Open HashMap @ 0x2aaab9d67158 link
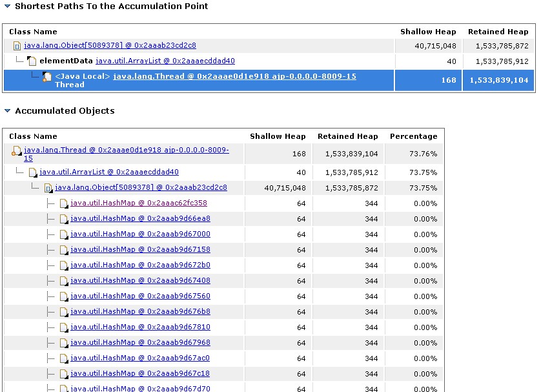This screenshot has width=541, height=392. (140, 249)
